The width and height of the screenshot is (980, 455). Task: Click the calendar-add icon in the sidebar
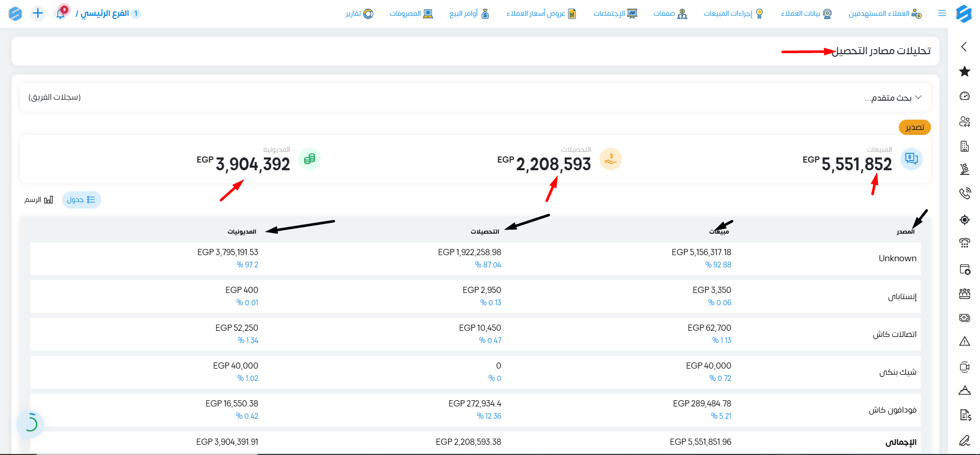(964, 269)
